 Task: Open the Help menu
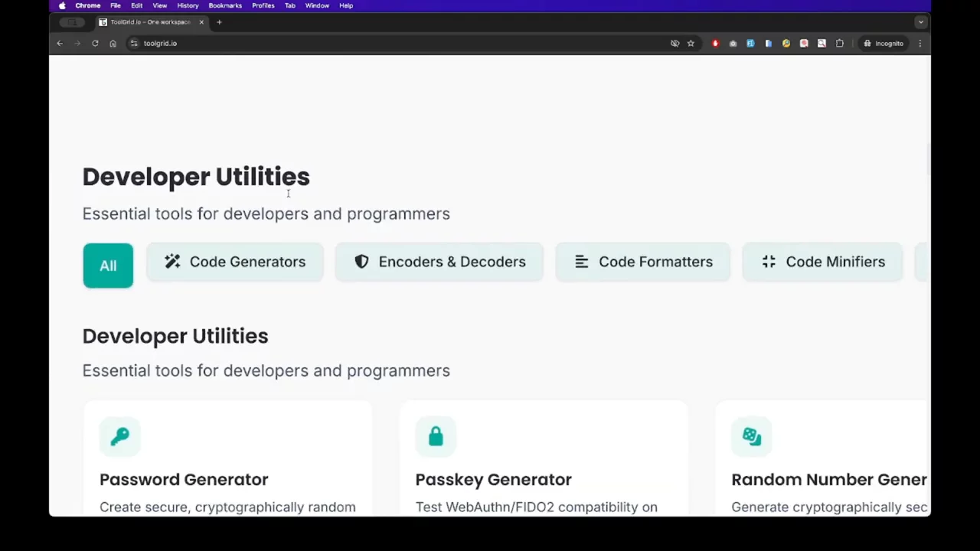click(x=346, y=5)
